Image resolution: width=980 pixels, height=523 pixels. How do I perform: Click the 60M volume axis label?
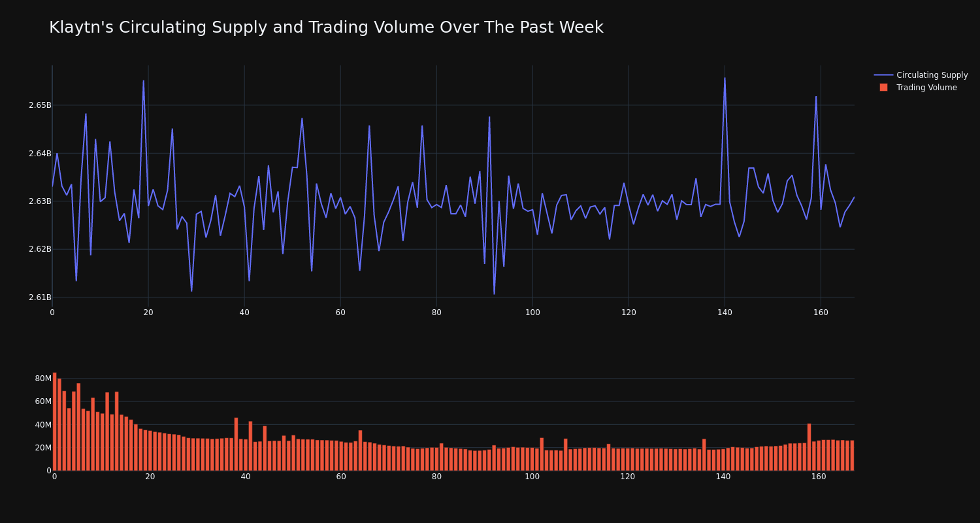click(43, 401)
